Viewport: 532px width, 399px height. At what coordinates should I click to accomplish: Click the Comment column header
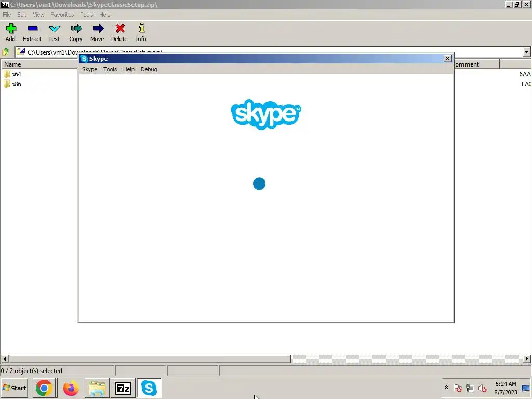coord(476,64)
